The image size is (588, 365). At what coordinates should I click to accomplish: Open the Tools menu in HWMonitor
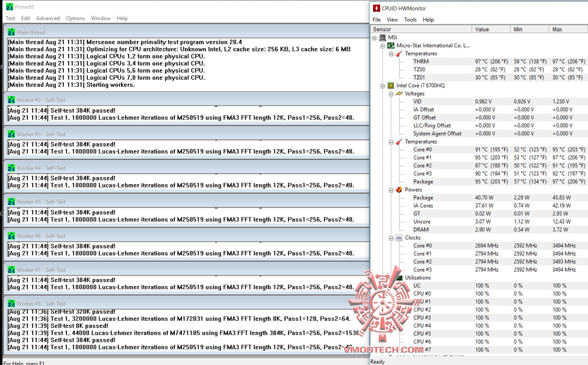pyautogui.click(x=410, y=20)
